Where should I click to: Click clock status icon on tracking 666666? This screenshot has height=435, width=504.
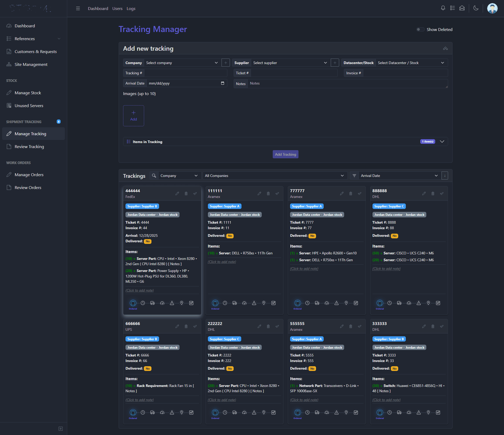[143, 412]
